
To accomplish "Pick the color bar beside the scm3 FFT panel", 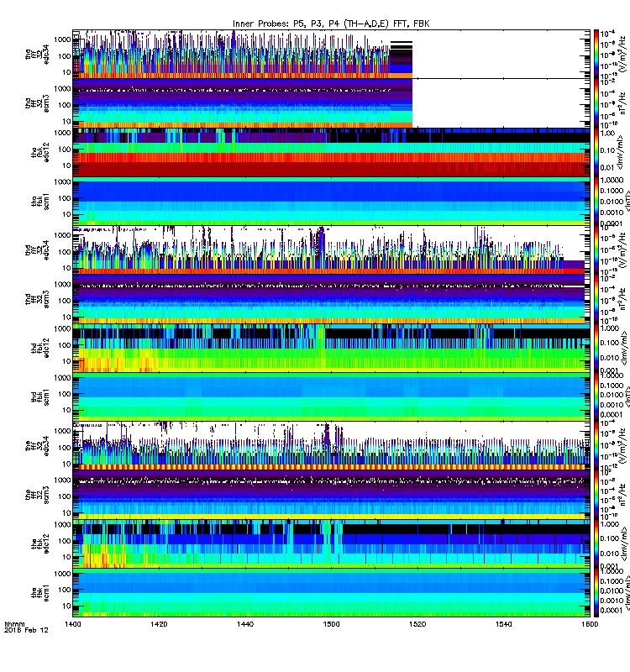I will (596, 495).
